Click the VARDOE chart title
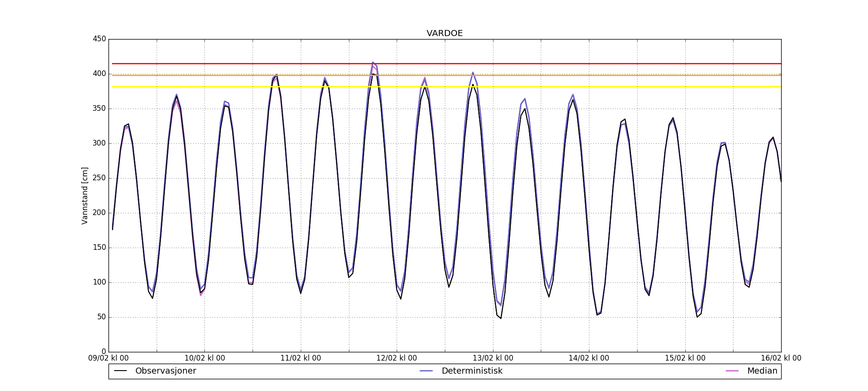Viewport: 868px width, 391px height. pos(444,33)
